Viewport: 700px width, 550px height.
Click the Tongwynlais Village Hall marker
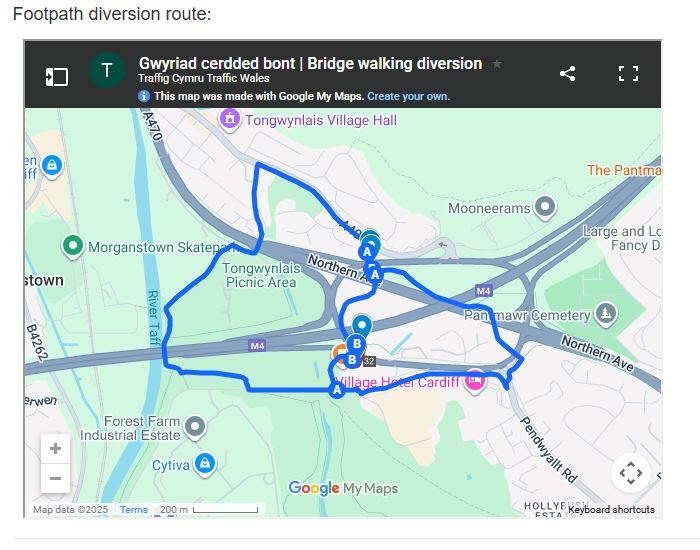pos(231,120)
